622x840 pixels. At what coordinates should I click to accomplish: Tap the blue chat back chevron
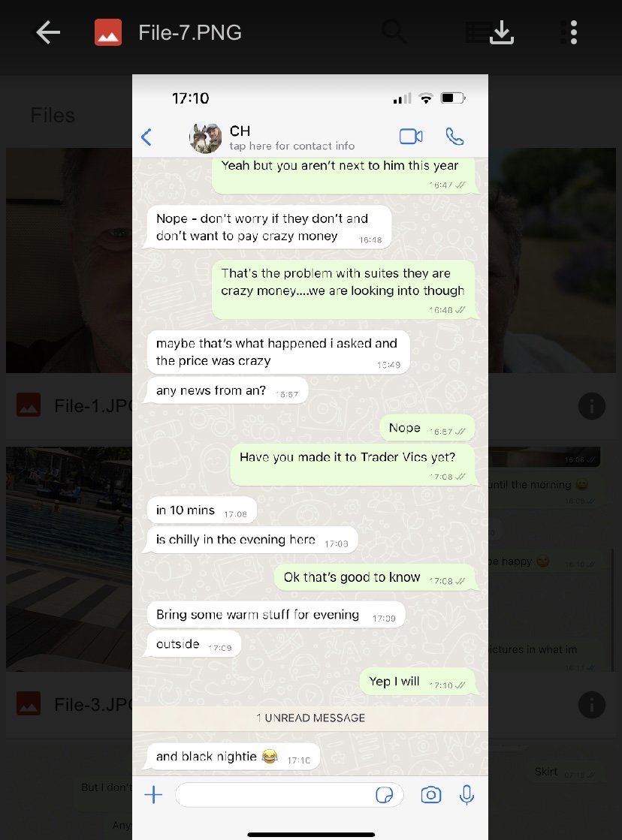point(146,137)
